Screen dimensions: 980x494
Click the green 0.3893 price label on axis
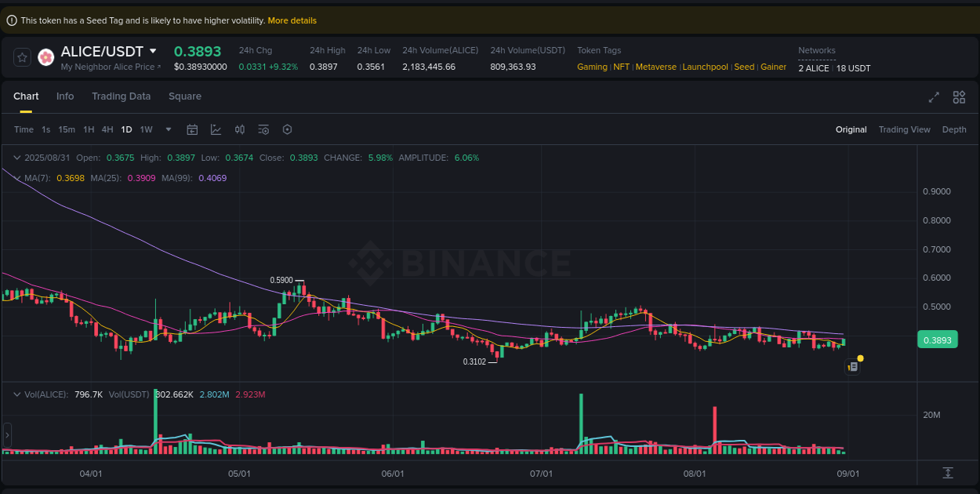click(938, 340)
